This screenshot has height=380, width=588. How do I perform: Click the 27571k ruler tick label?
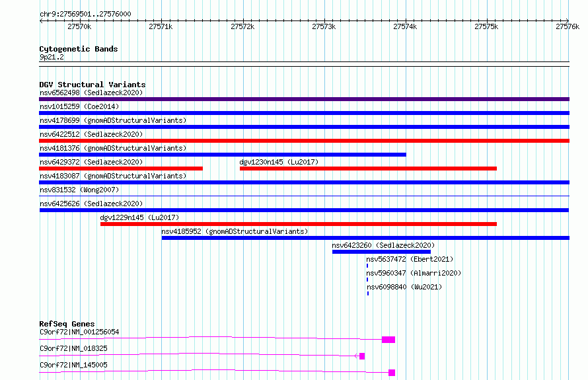161,26
